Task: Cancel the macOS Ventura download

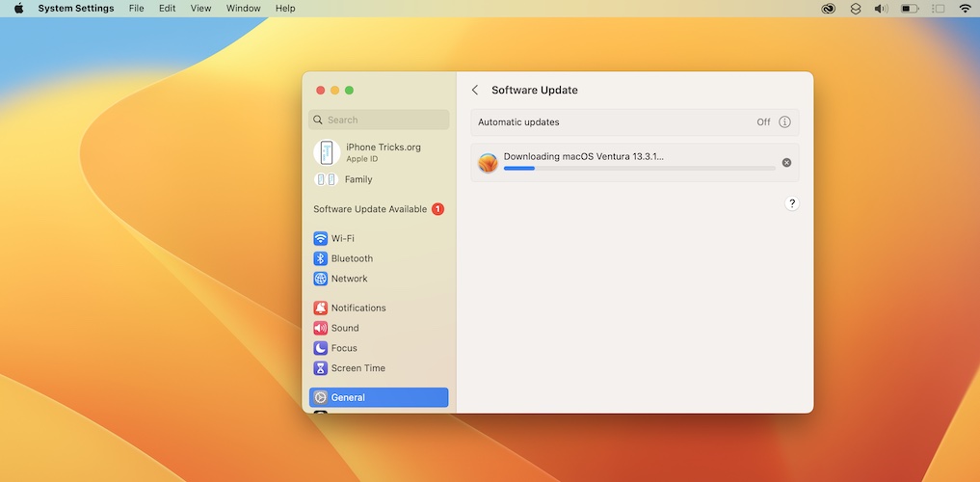Action: click(x=787, y=163)
